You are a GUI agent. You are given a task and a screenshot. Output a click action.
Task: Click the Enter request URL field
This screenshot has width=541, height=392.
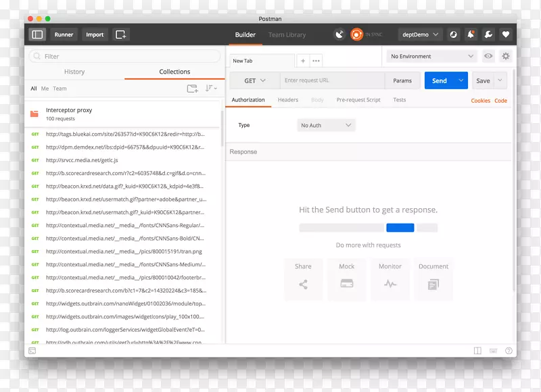333,80
